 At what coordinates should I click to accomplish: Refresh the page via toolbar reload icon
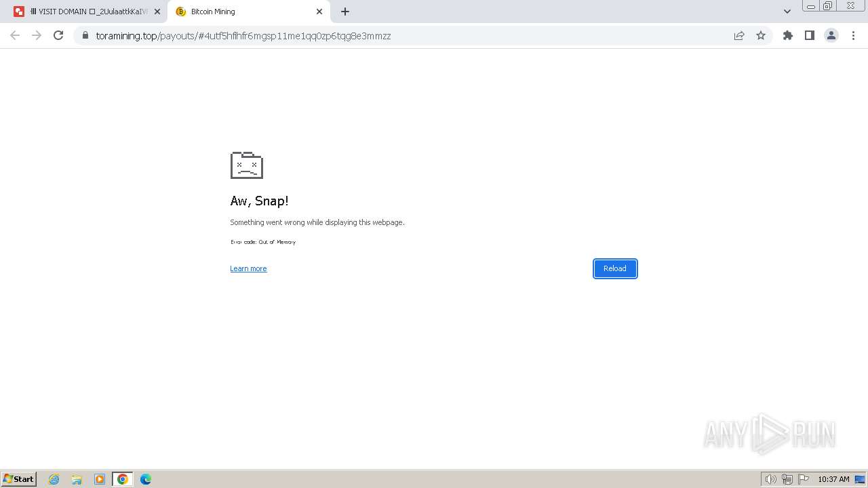pos(58,35)
